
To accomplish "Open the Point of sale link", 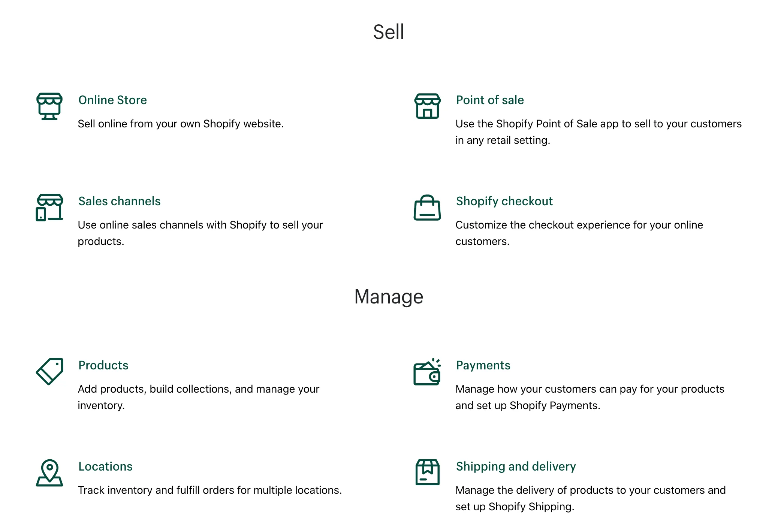I will [490, 100].
